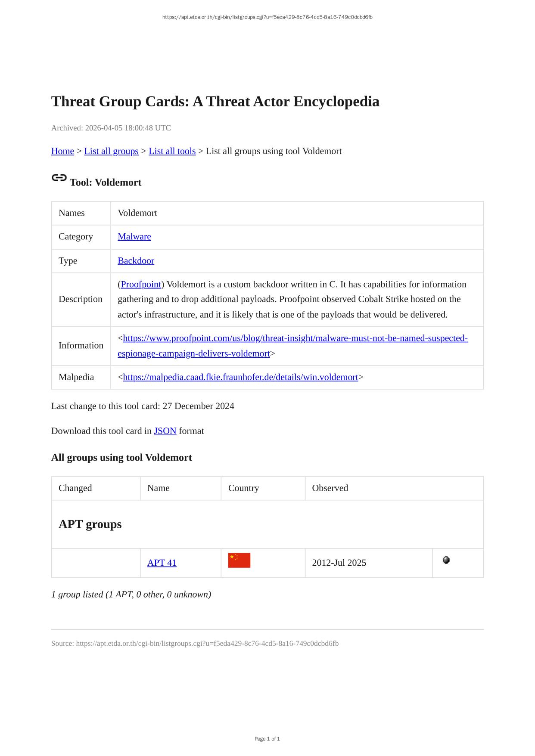535x756 pixels.
Task: Open the Home breadcrumb link
Action: click(62, 151)
